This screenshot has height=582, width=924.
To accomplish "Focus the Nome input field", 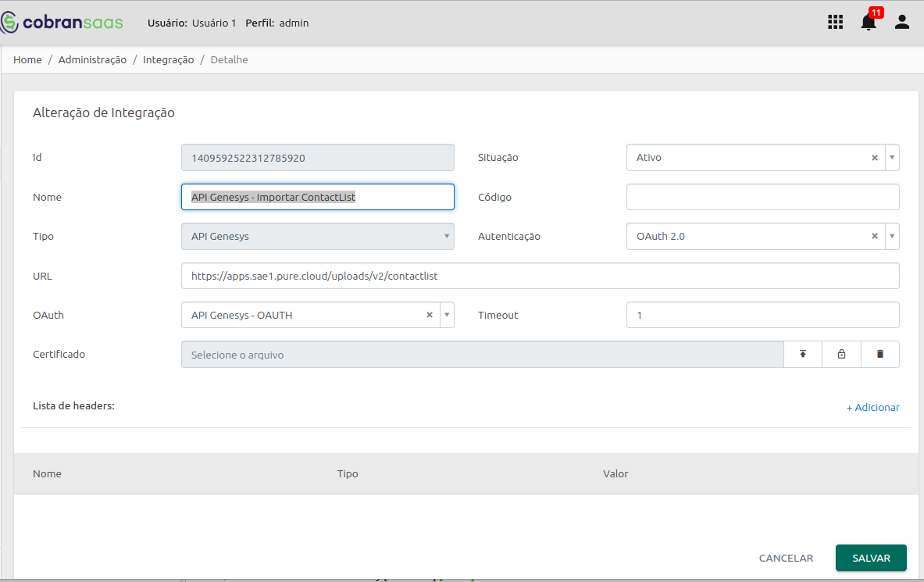I will pyautogui.click(x=318, y=197).
